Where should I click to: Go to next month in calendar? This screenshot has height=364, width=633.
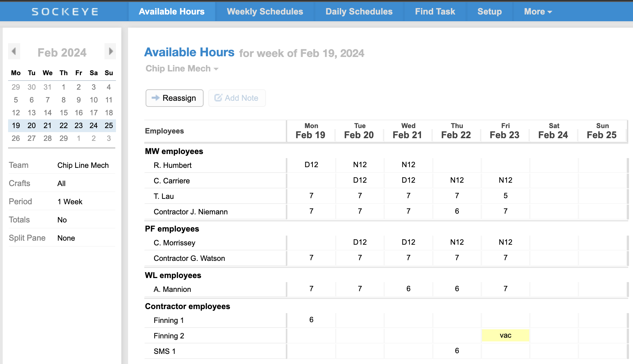click(x=110, y=51)
